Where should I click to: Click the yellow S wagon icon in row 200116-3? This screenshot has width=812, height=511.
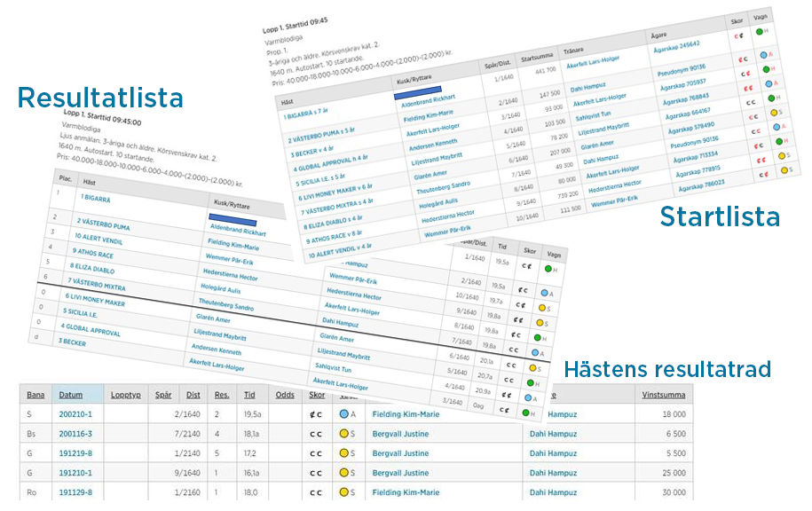(x=342, y=434)
